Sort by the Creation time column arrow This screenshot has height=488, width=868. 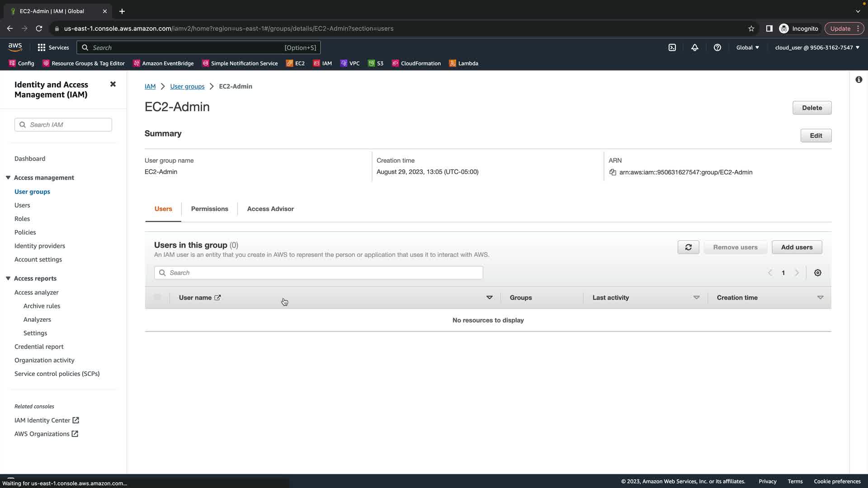(x=820, y=297)
